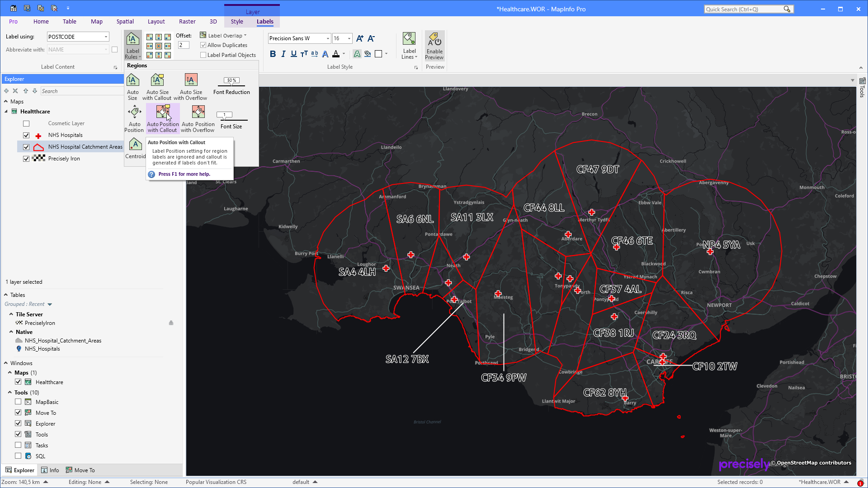The image size is (868, 488).
Task: Choose Auto Size with Overflow rule
Action: coord(191,86)
